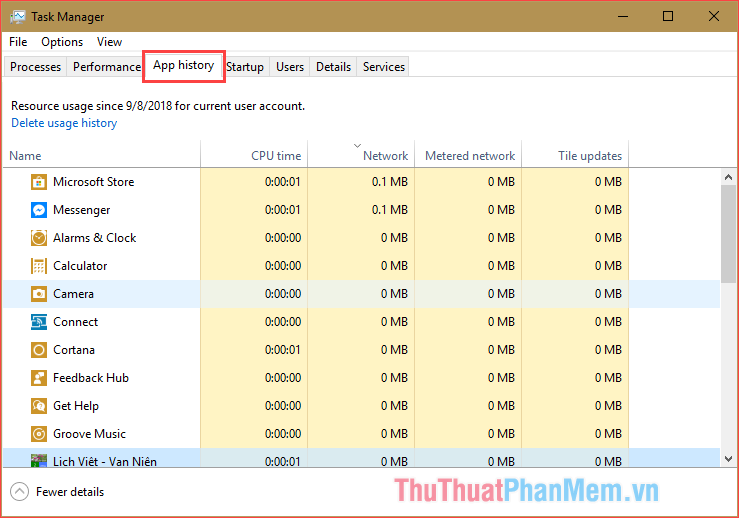Open the Options menu

click(62, 42)
